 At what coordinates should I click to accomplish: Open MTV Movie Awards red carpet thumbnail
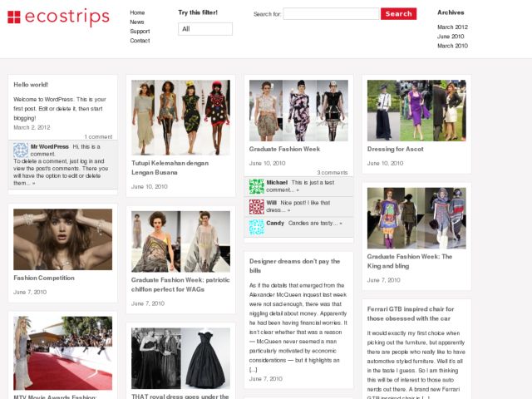coord(63,353)
